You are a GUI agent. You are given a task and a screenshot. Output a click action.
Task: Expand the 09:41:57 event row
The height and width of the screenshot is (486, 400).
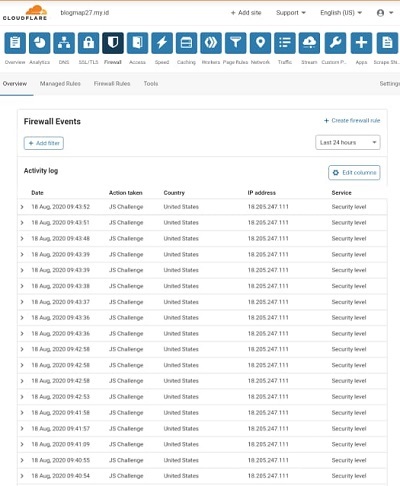coord(22,429)
